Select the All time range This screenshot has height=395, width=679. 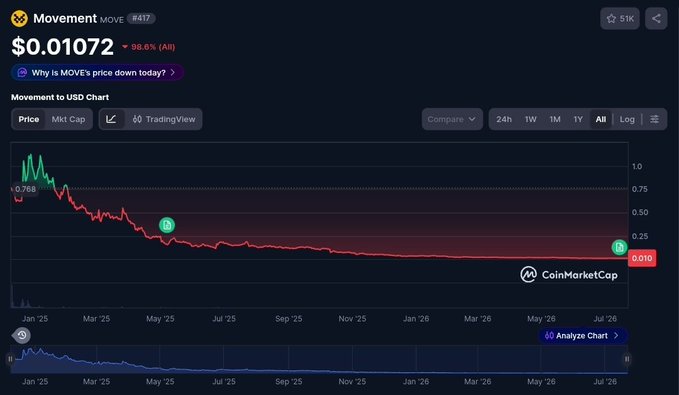click(601, 119)
